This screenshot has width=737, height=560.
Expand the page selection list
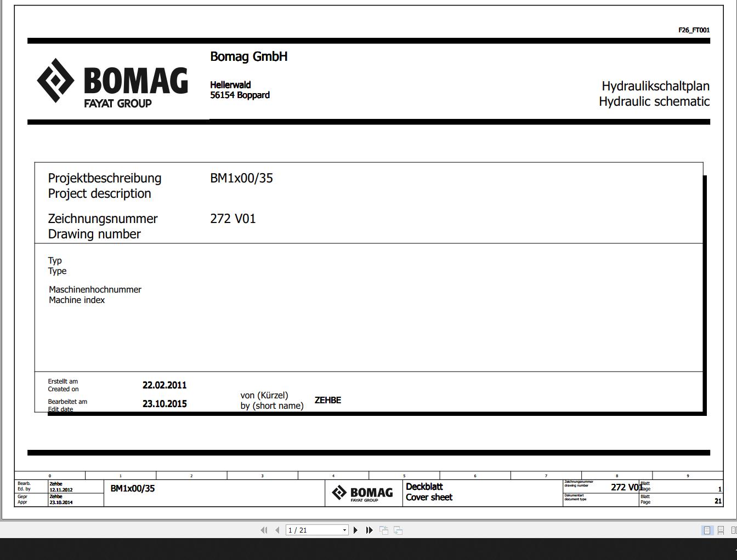tap(344, 530)
